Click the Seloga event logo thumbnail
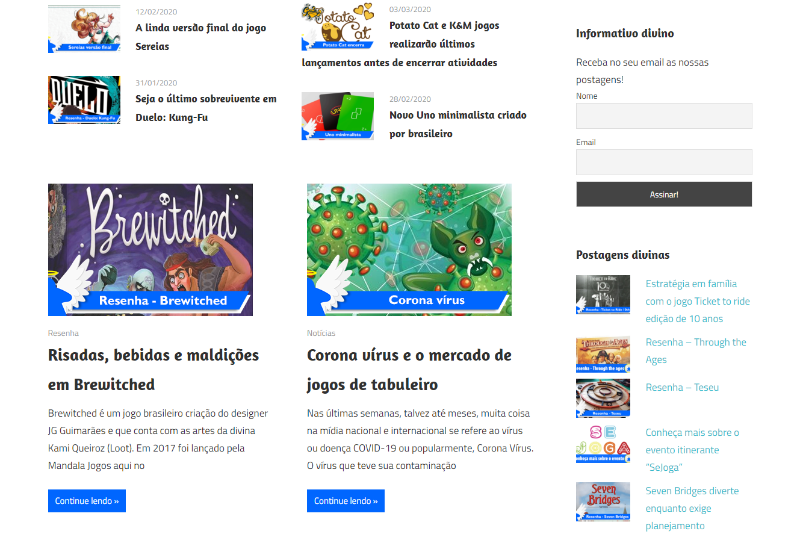800x534 pixels. click(x=603, y=444)
